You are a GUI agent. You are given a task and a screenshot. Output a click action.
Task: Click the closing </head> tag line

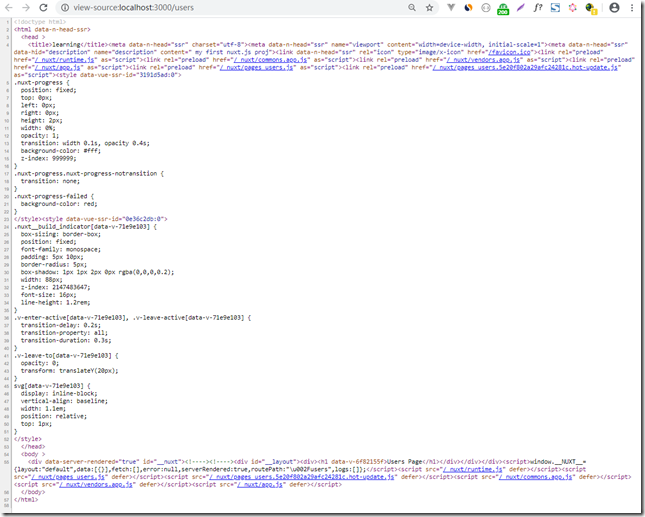(33, 447)
